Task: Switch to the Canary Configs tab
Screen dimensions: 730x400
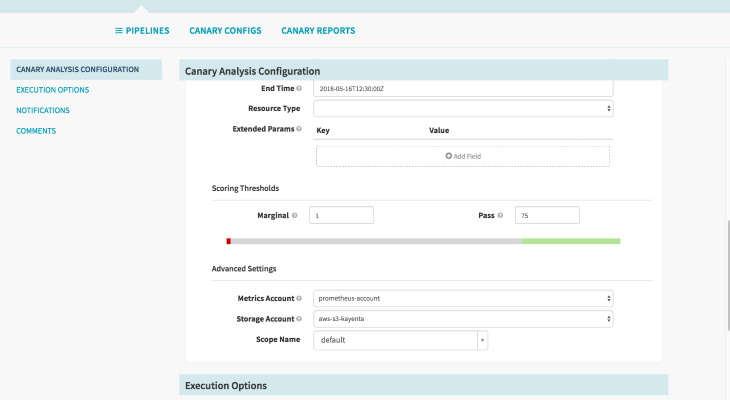Action: click(x=225, y=31)
